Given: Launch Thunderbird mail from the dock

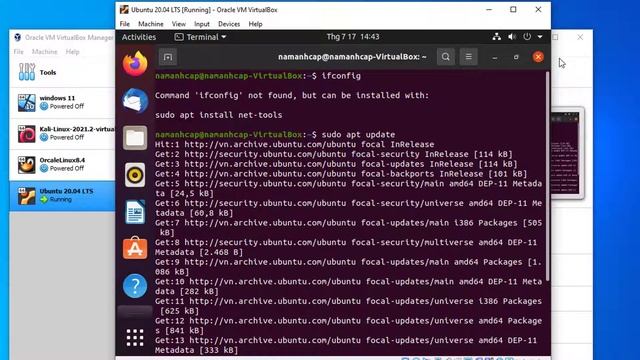Looking at the screenshot, I should tap(135, 100).
